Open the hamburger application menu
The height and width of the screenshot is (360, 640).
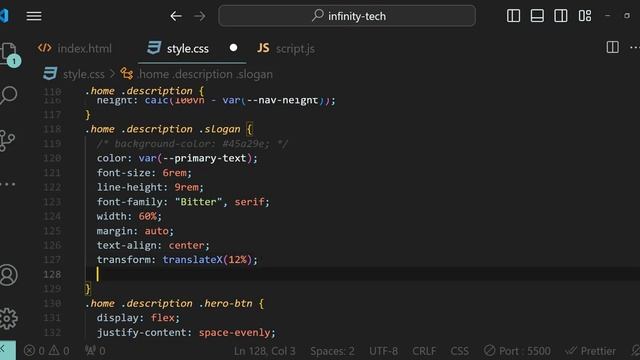pos(34,16)
